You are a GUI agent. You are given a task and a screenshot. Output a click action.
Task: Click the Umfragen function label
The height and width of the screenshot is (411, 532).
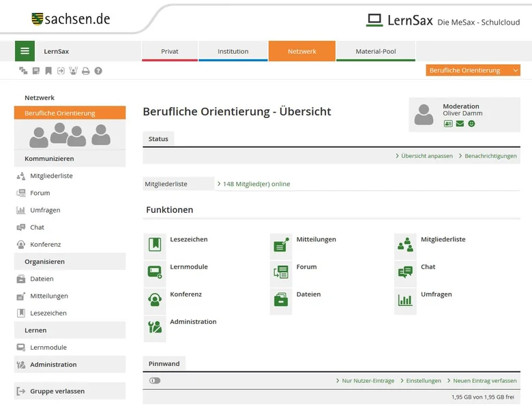(437, 294)
